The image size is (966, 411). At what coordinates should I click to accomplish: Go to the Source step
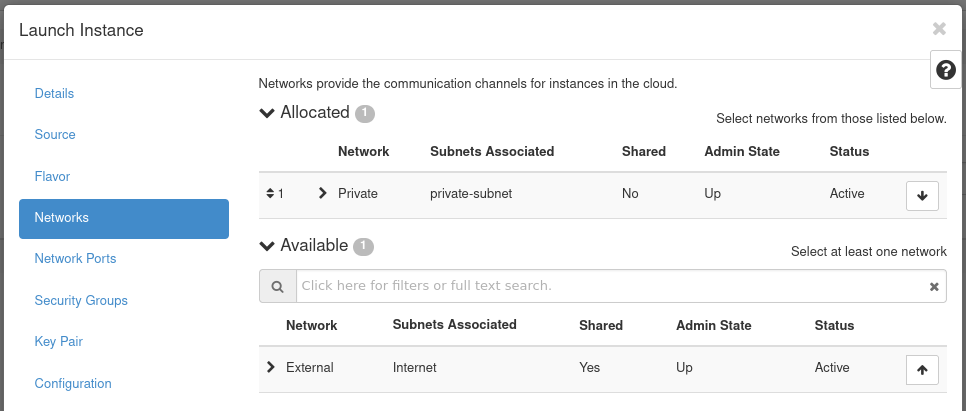pos(55,134)
